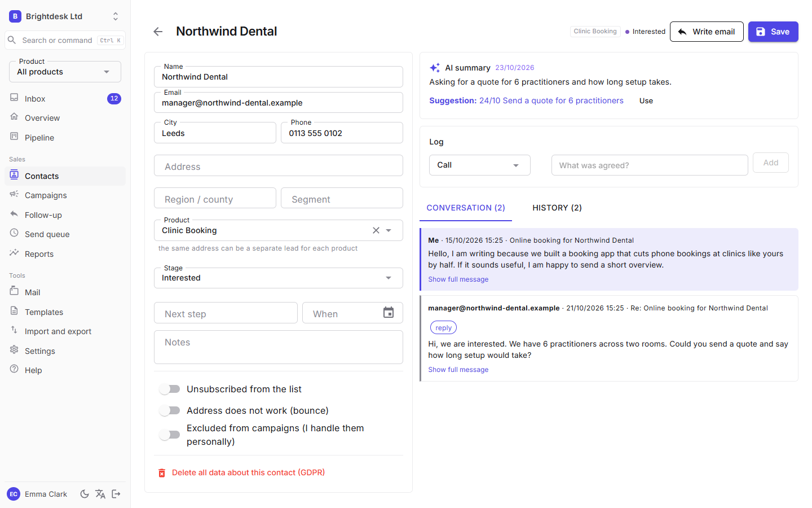Toggle dark mode moon icon

tap(85, 494)
